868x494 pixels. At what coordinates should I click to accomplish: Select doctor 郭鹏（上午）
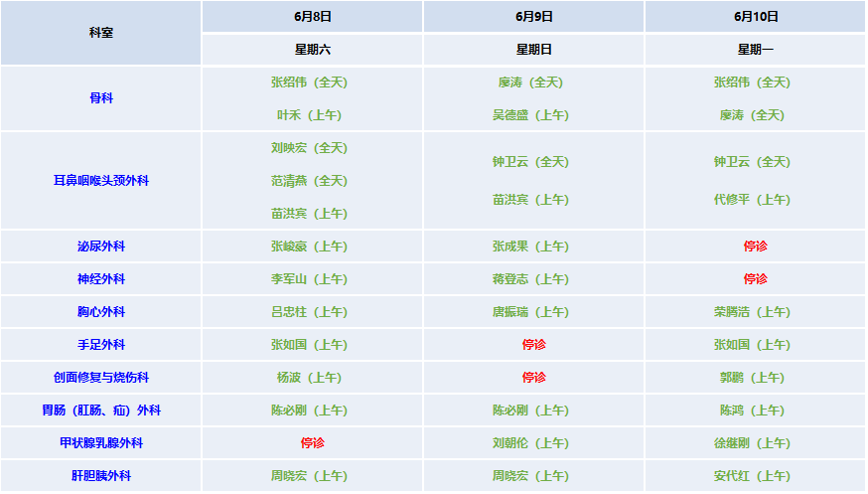click(755, 378)
